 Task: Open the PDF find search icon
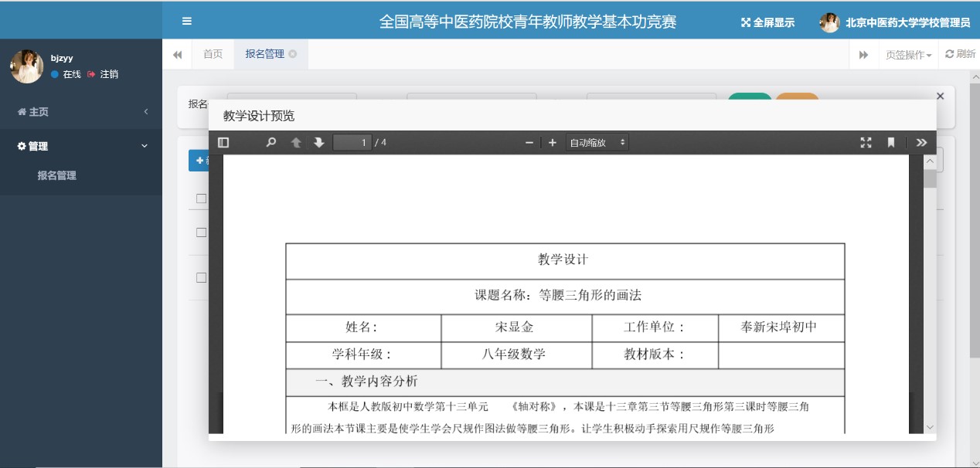tap(271, 143)
